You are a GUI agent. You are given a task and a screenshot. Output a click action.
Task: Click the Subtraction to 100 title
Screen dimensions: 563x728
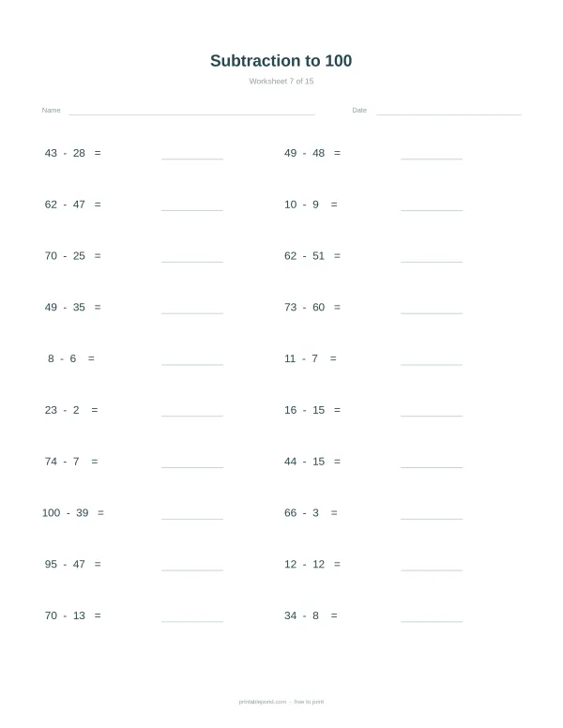coord(281,61)
